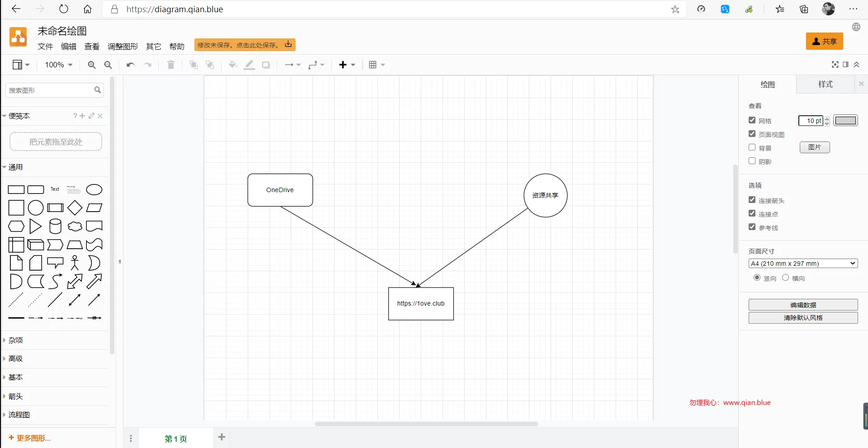
Task: Click the redo arrow icon
Action: (147, 65)
